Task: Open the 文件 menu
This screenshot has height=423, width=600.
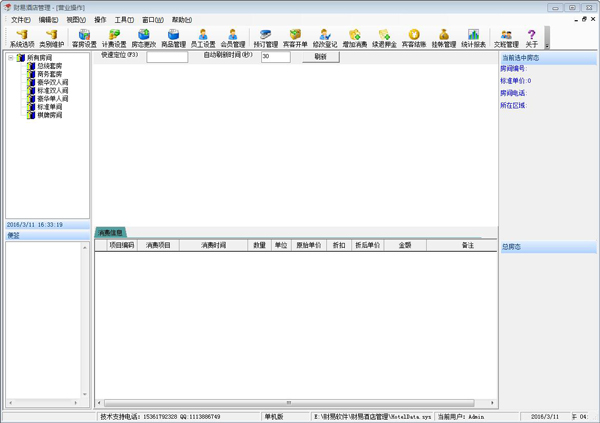Action: click(20, 20)
